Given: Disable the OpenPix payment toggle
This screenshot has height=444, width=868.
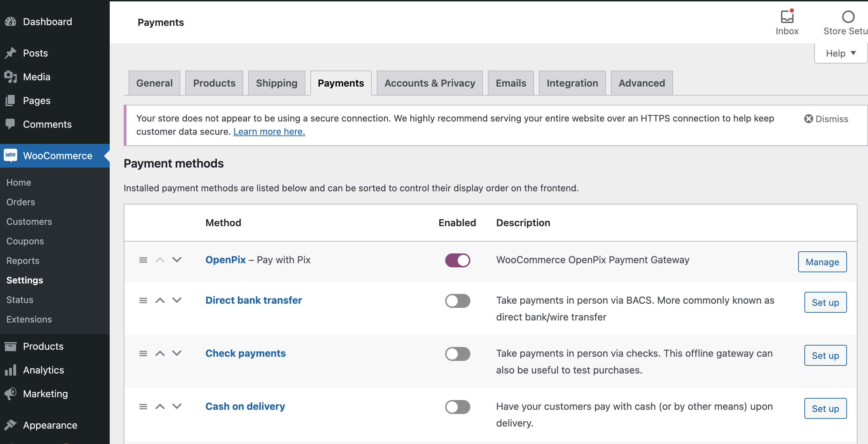Looking at the screenshot, I should (x=457, y=260).
